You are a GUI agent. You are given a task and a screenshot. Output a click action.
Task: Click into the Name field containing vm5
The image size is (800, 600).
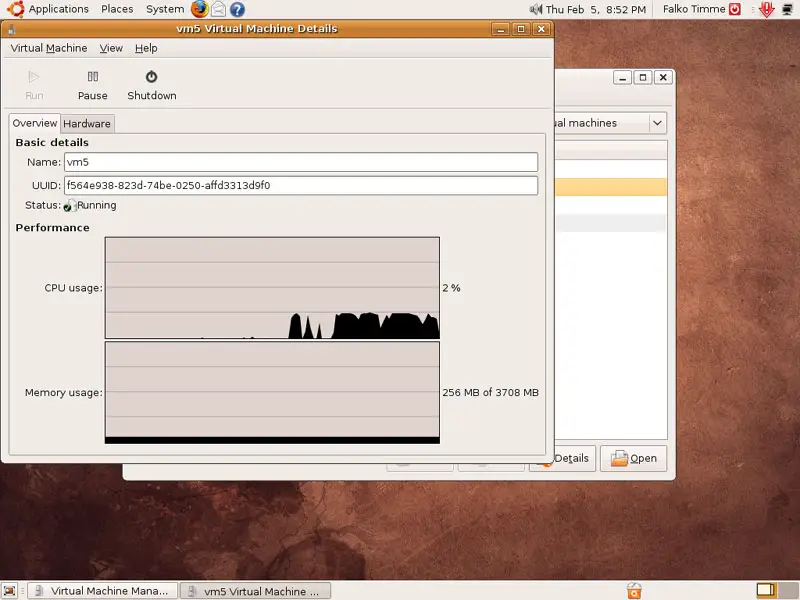tap(301, 162)
